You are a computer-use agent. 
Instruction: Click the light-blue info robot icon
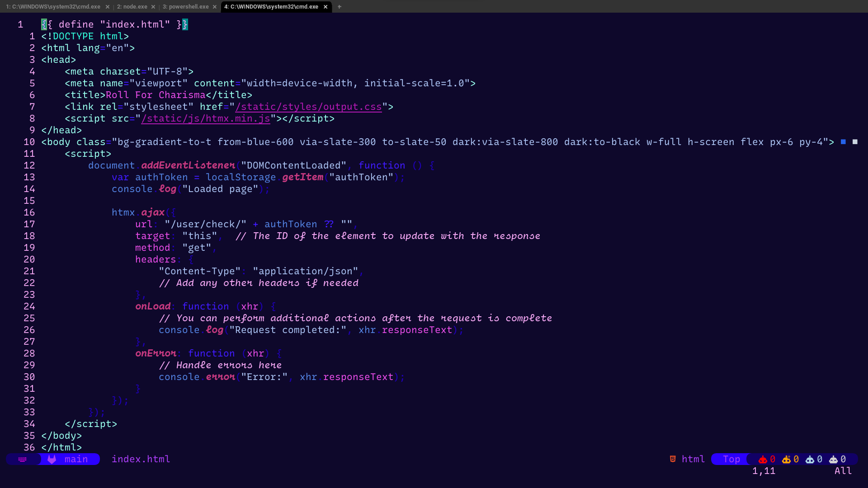(810, 460)
